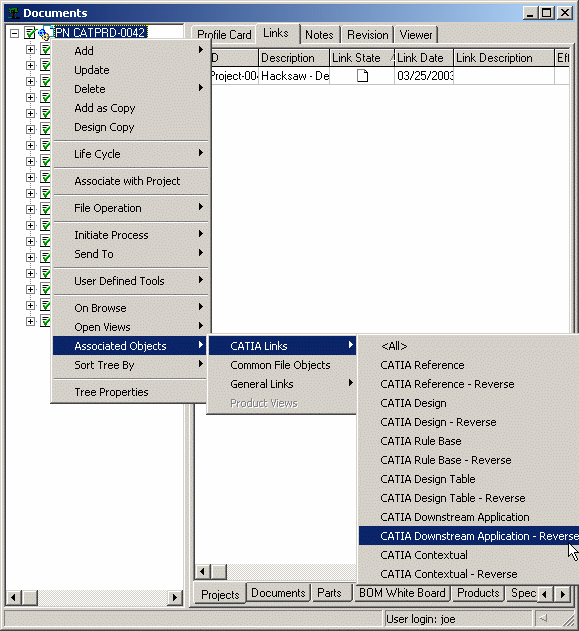Choose Design Copy

coord(130,127)
